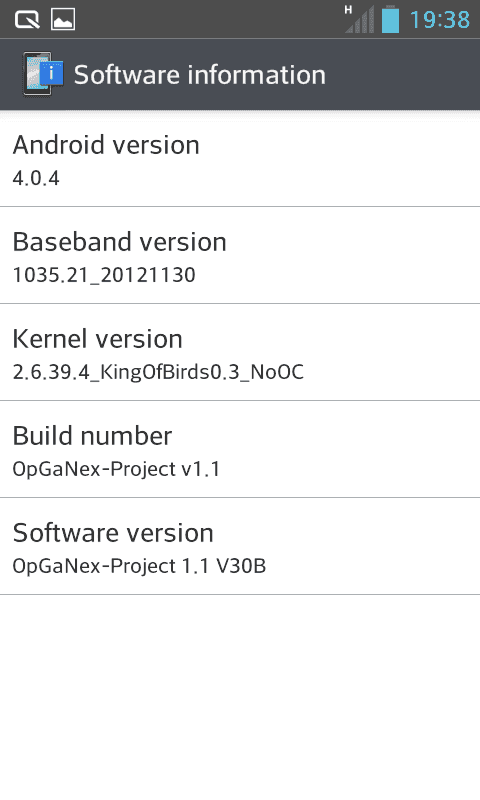Open the Software version entry
Screen dimensions: 480x800
[240, 546]
